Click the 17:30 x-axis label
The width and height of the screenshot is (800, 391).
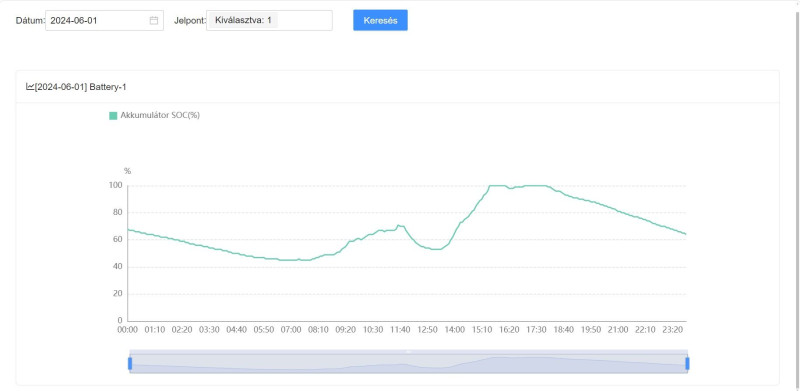pyautogui.click(x=536, y=330)
